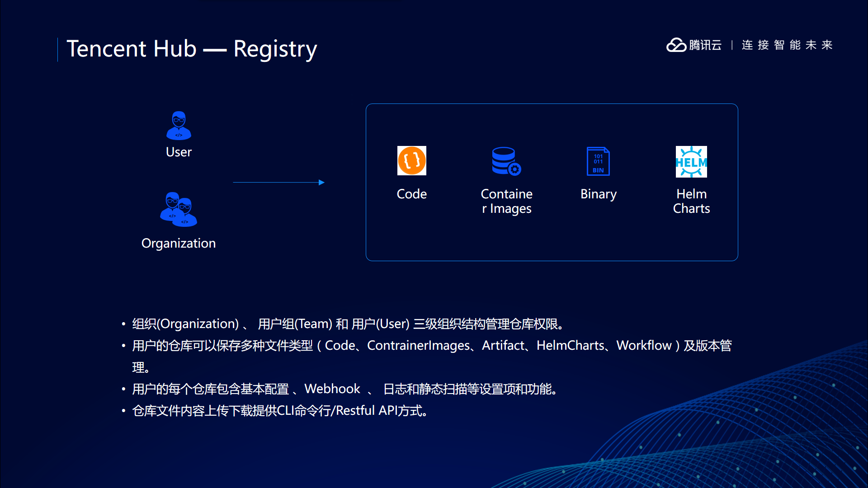868x488 pixels.
Task: Select the orange Code braces icon
Action: click(x=411, y=160)
